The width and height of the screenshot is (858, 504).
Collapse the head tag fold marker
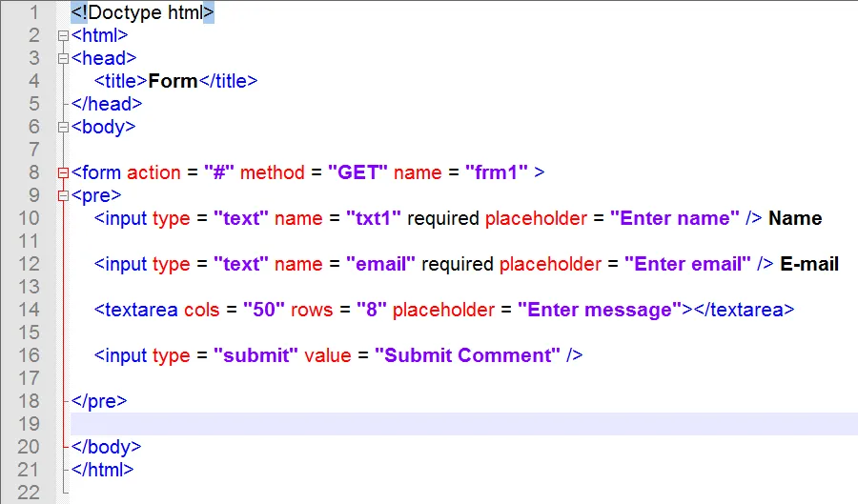pyautogui.click(x=63, y=58)
